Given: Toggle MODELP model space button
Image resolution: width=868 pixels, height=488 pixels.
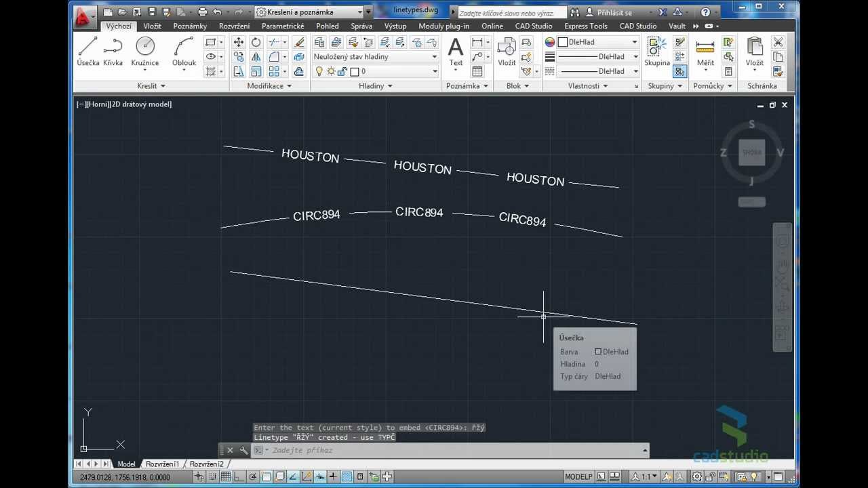Looking at the screenshot, I should click(578, 476).
